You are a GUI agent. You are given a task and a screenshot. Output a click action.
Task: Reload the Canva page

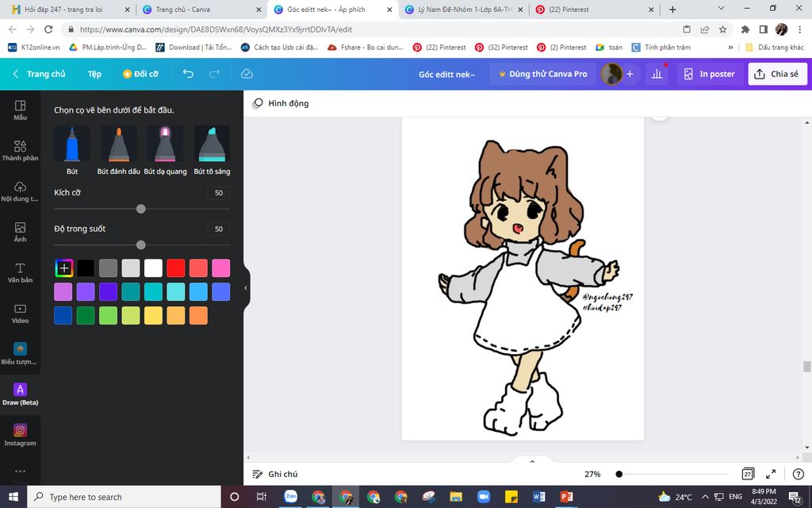(x=48, y=29)
